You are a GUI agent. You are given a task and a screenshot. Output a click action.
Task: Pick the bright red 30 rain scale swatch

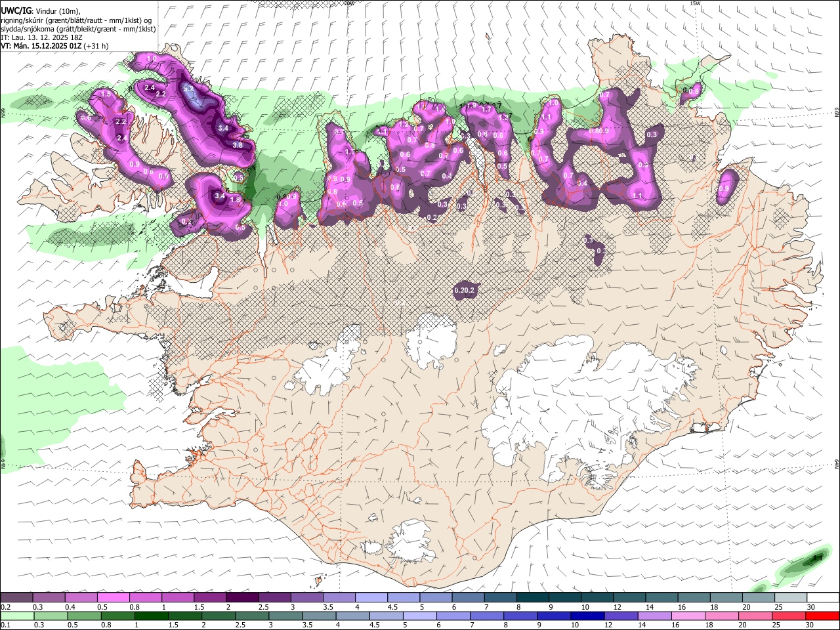coord(823,616)
